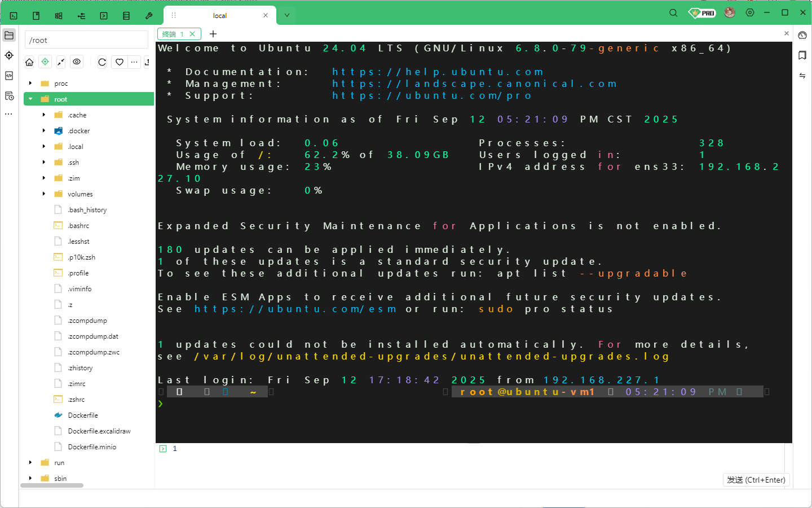The image size is (812, 508).
Task: Click the PRO crown badge
Action: tap(702, 13)
